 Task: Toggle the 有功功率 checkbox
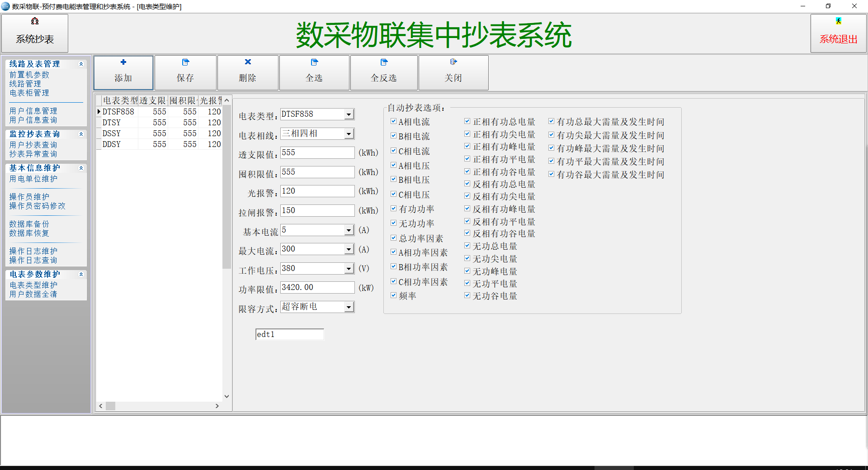[x=393, y=209]
